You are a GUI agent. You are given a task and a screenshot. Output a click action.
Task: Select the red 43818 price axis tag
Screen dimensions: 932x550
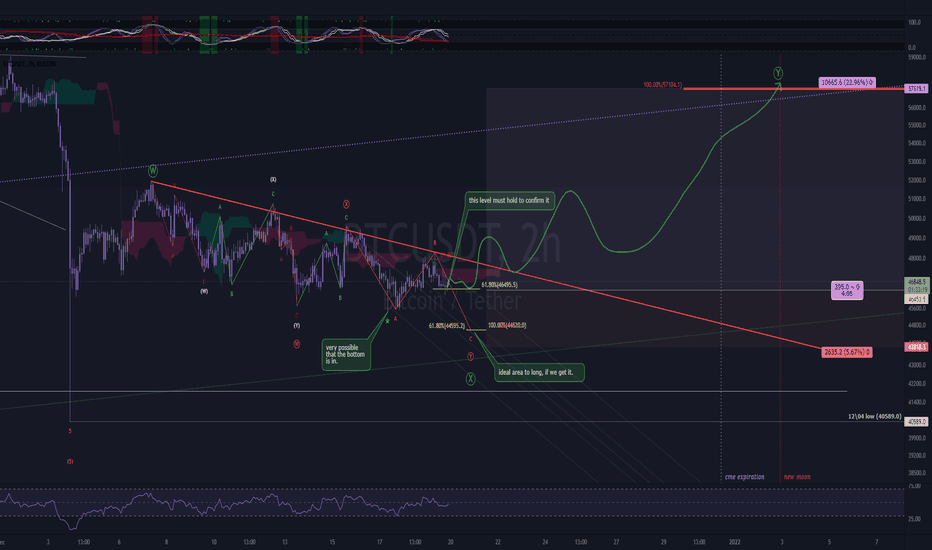click(x=916, y=347)
